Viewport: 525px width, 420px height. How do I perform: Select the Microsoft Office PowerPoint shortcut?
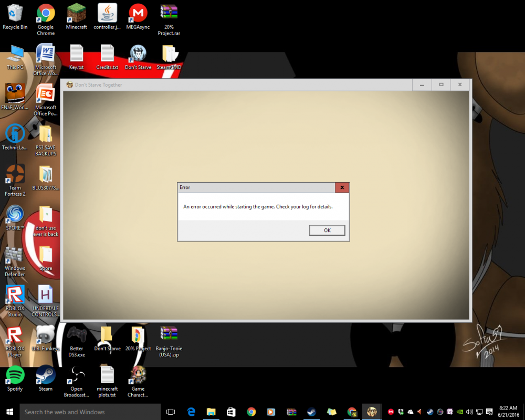46,100
